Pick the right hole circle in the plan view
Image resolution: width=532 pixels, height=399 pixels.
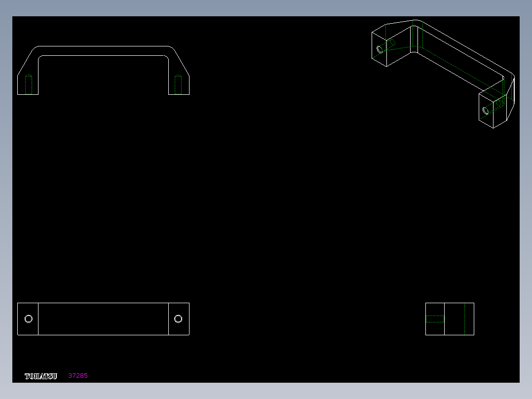178,319
